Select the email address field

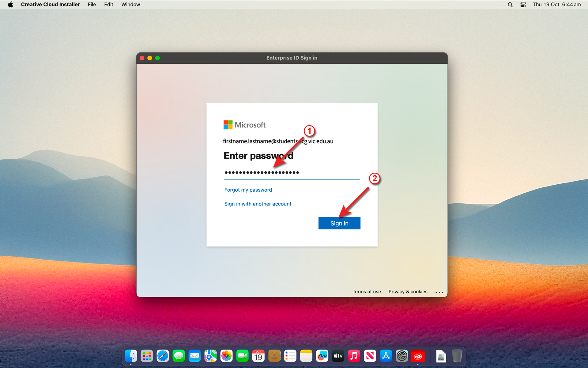click(278, 141)
